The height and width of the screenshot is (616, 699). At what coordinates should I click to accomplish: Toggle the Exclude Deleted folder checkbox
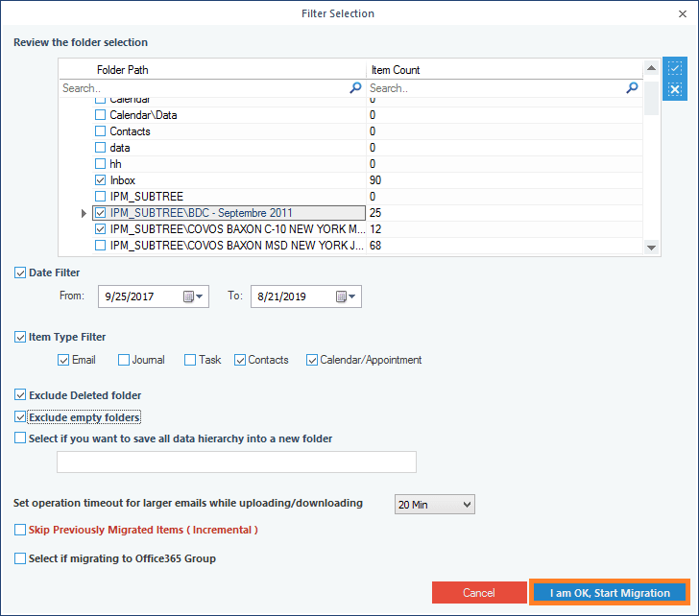point(21,395)
